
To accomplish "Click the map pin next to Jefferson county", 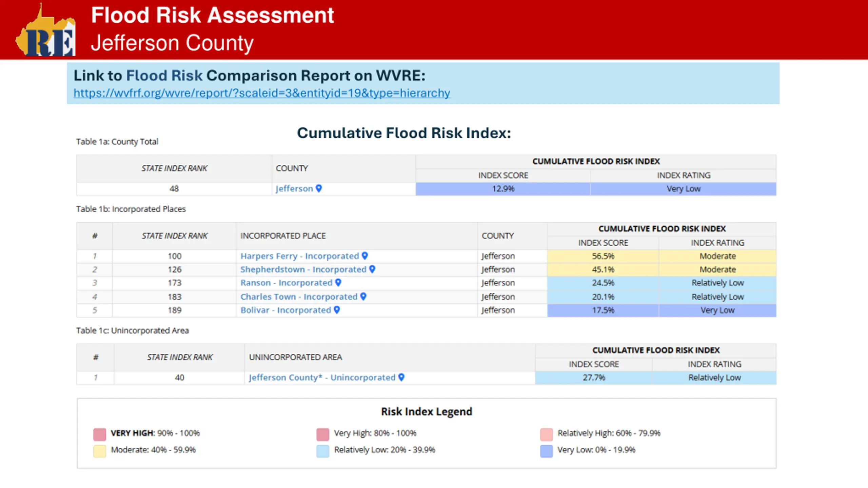I will tap(319, 188).
